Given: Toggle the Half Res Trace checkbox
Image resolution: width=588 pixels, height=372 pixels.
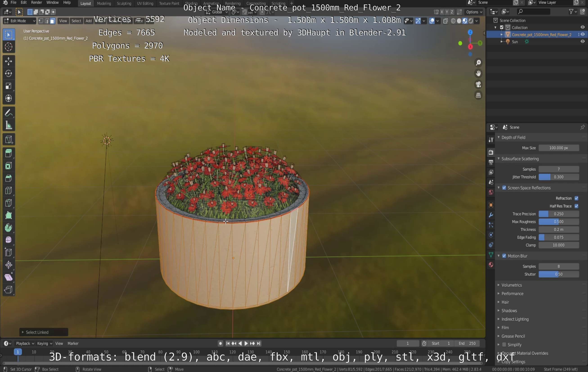Looking at the screenshot, I should point(576,206).
